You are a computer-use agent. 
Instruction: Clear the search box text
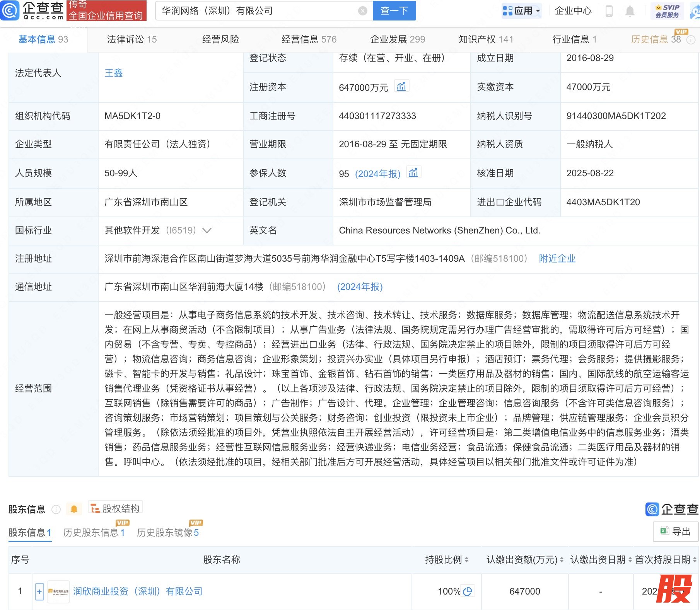click(362, 11)
